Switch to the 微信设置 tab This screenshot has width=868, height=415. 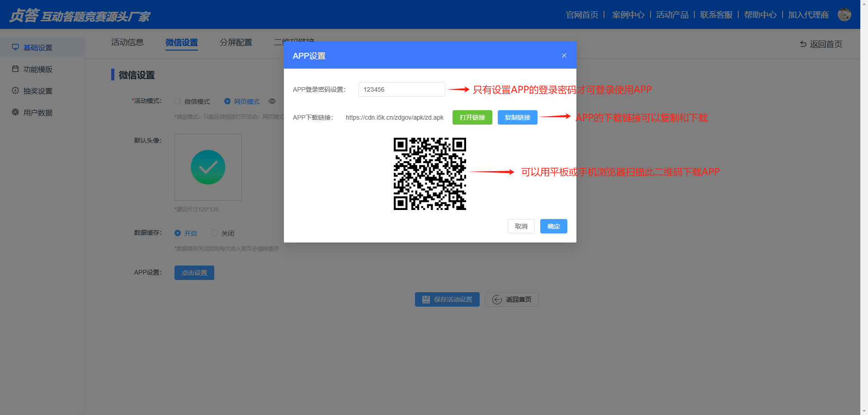182,42
